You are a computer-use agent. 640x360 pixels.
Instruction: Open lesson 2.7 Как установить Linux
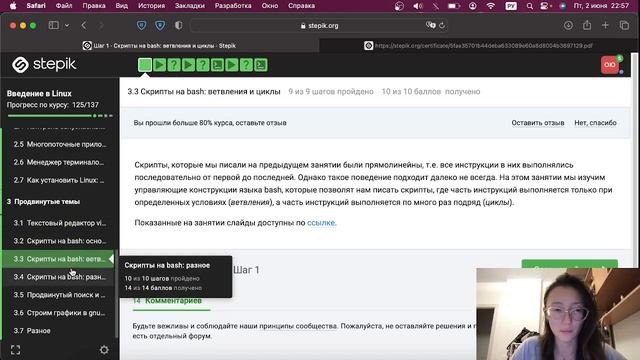(60, 180)
